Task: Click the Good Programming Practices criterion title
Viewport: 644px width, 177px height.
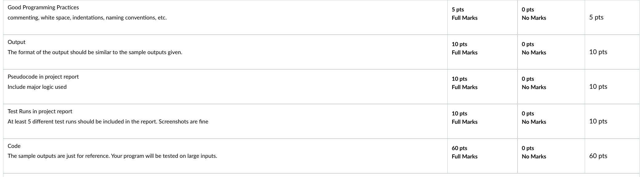Action: [43, 7]
